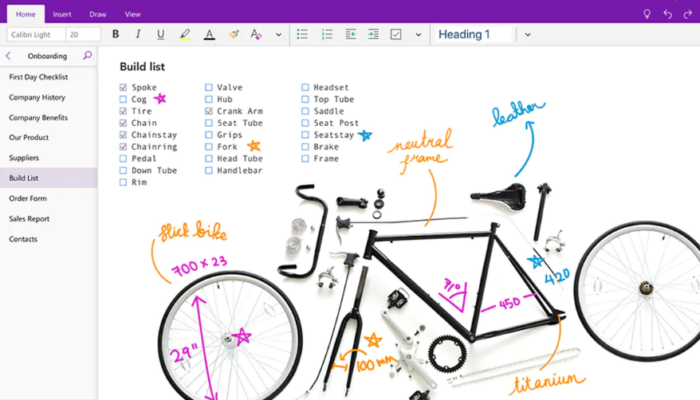Open the Calibri Light font dropdown
This screenshot has width=700, height=400.
tap(33, 34)
